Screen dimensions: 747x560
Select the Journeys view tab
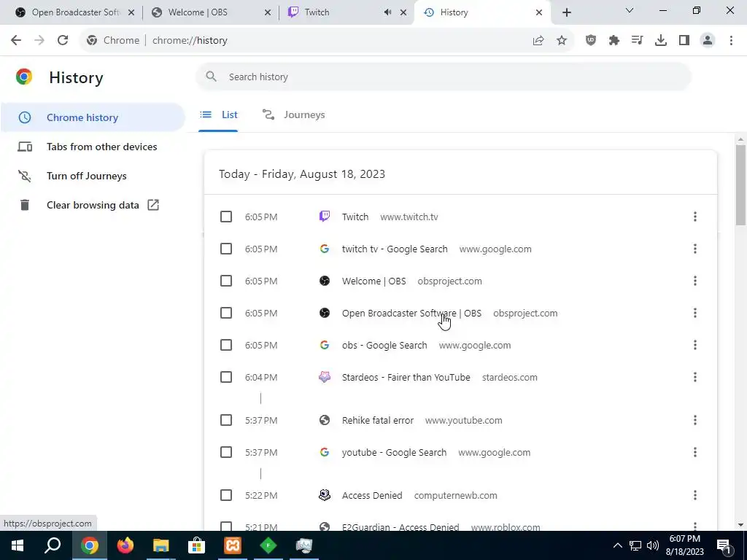[293, 114]
